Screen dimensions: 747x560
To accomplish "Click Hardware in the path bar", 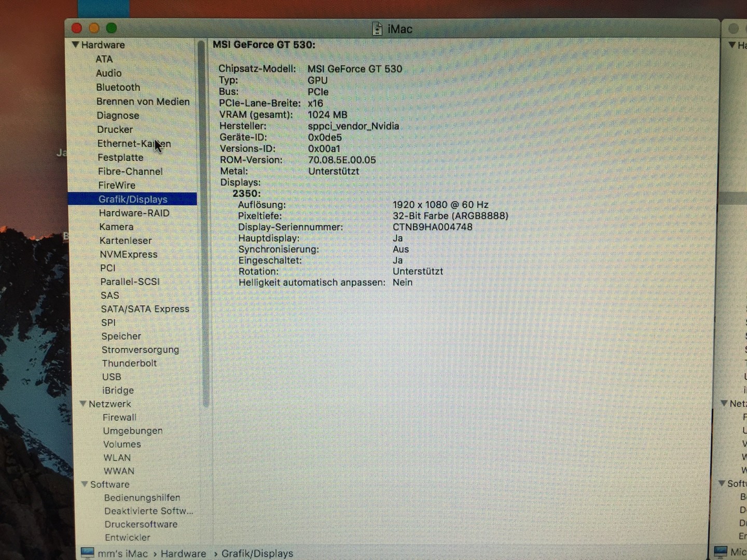I will [183, 553].
